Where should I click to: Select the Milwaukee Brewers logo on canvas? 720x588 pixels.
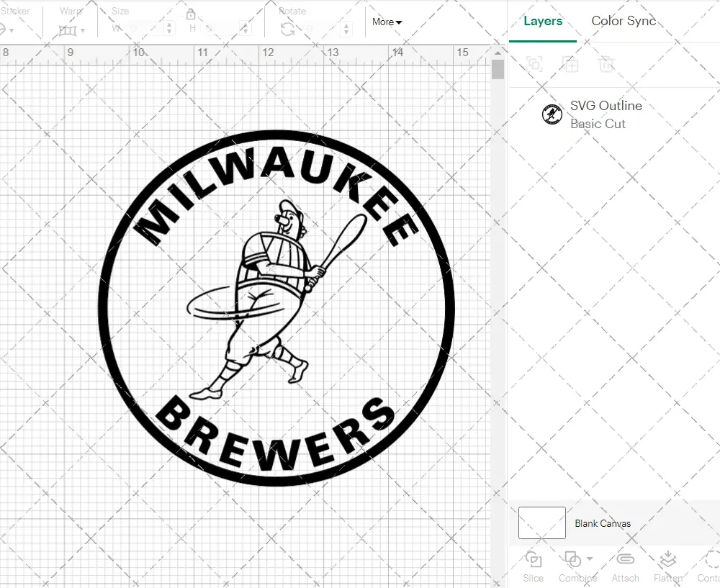tap(276, 308)
